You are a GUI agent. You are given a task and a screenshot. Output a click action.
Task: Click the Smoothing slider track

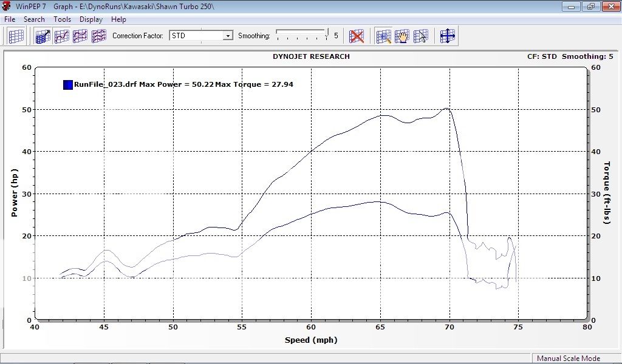click(x=301, y=35)
